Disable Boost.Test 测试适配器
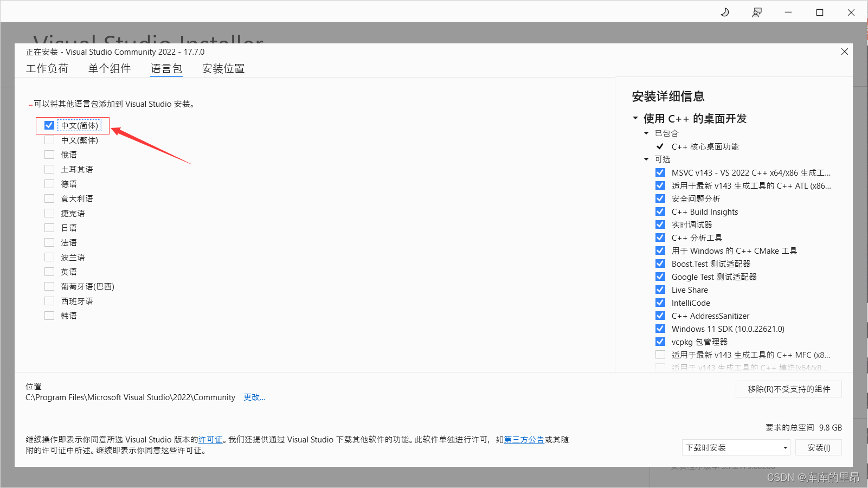 660,264
